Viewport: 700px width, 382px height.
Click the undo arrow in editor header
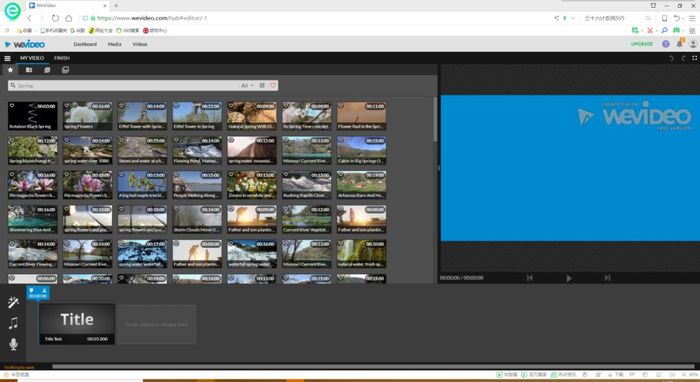point(671,58)
